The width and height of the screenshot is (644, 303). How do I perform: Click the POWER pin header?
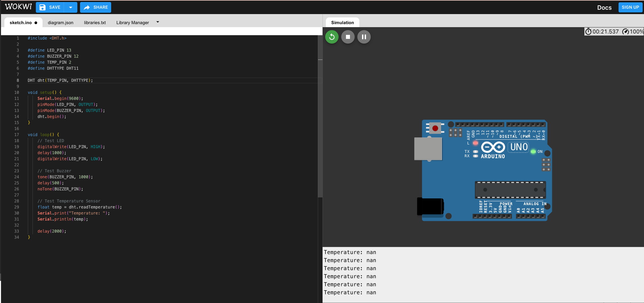tap(492, 216)
